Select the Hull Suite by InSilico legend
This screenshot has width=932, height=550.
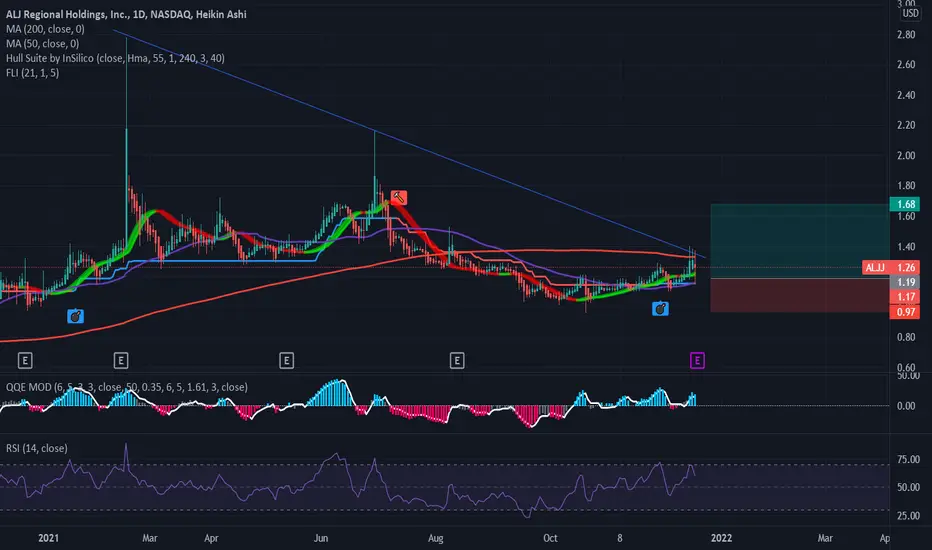point(115,58)
